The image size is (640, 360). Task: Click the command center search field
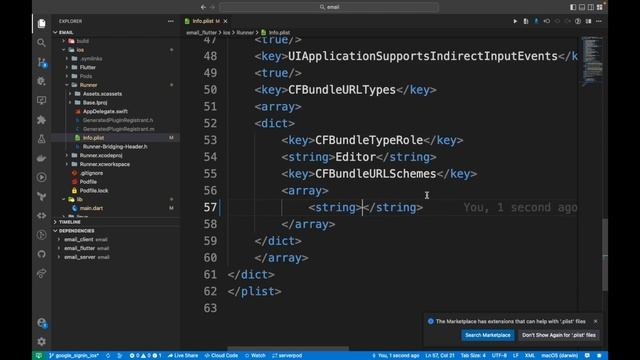(x=329, y=7)
